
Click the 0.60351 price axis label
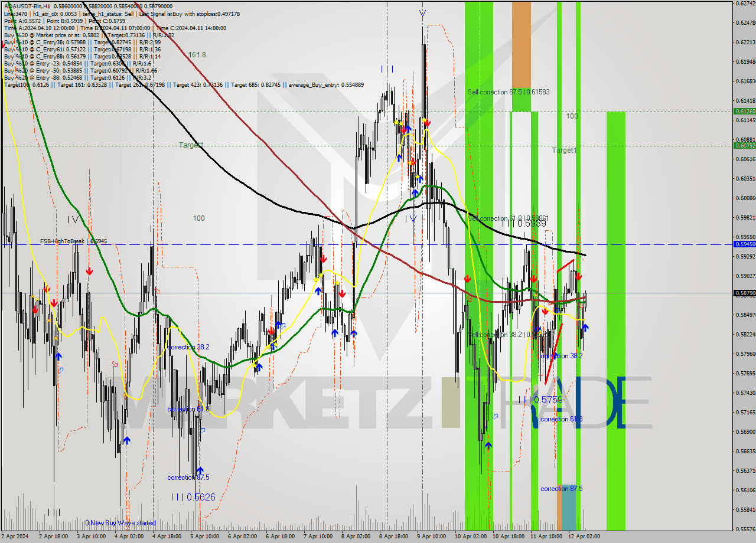745,179
